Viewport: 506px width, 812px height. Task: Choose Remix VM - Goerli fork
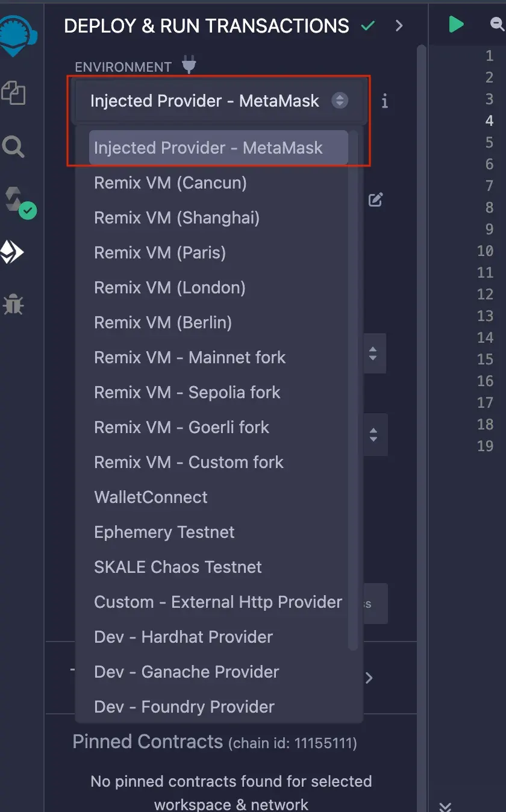pos(219,427)
